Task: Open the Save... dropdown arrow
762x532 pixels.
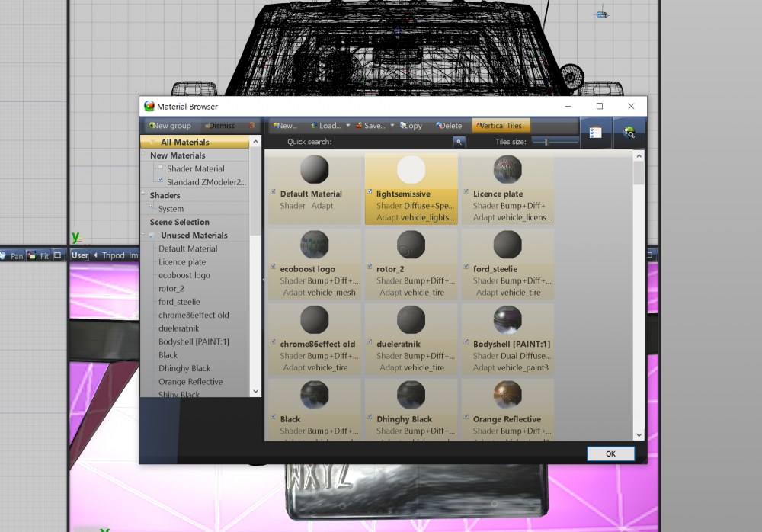Action: (x=391, y=125)
